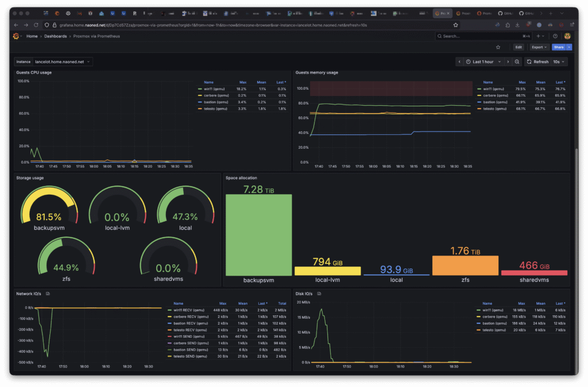Screen dimensions: 588x387
Task: Open the Export menu
Action: (x=538, y=47)
